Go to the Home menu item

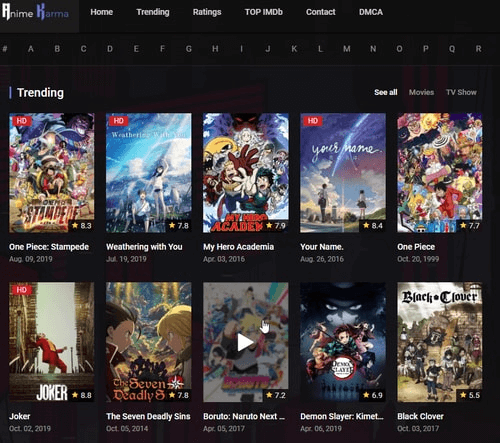point(102,12)
